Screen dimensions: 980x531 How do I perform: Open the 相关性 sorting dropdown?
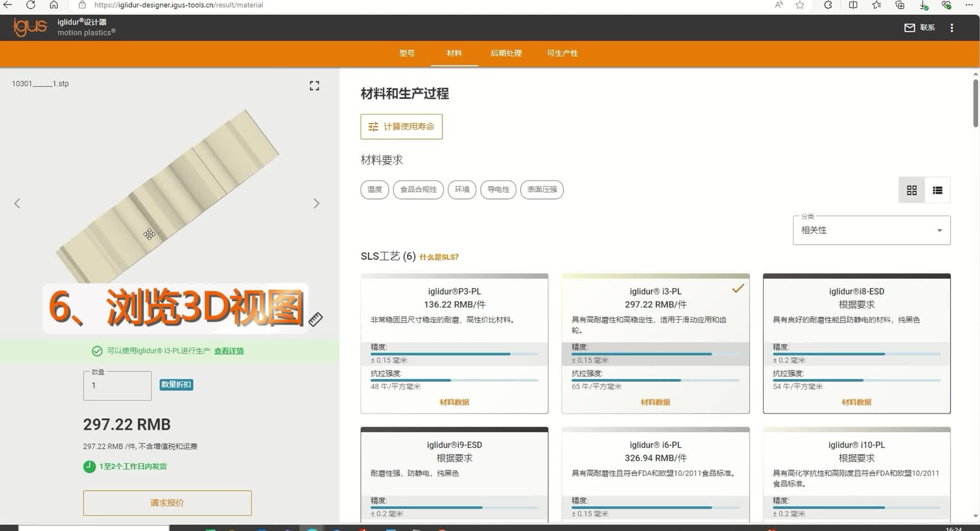point(872,230)
